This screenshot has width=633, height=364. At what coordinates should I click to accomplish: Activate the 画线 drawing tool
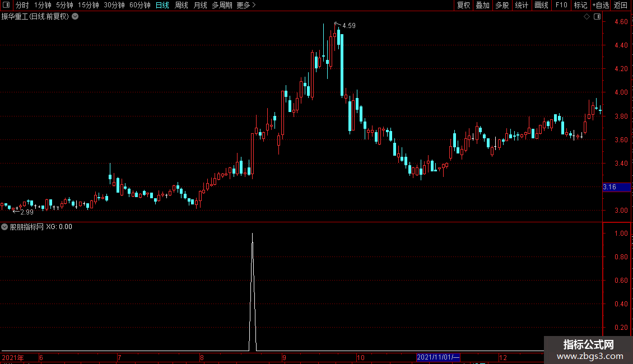pos(541,5)
